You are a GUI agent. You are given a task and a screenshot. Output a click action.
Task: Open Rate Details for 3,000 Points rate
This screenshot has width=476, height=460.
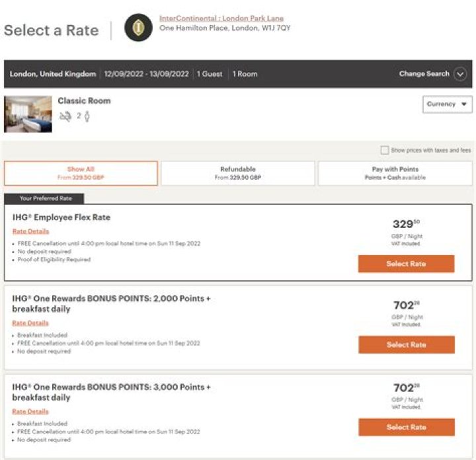(x=30, y=412)
